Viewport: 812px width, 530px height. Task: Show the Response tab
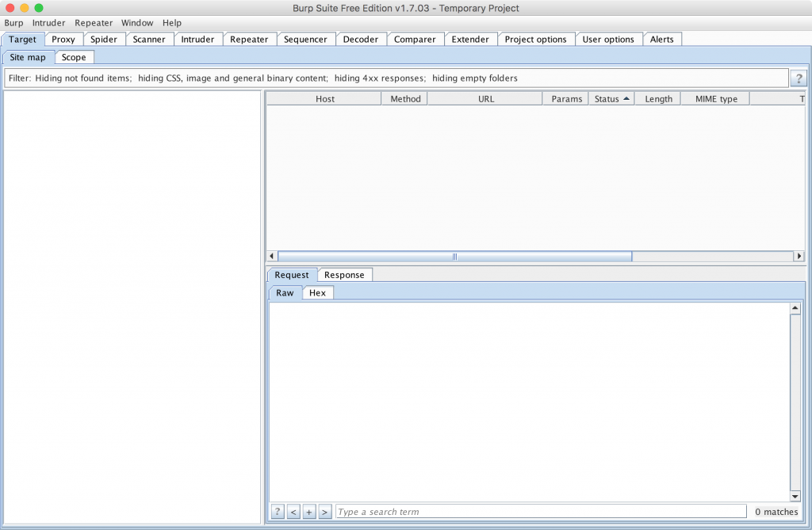tap(344, 275)
